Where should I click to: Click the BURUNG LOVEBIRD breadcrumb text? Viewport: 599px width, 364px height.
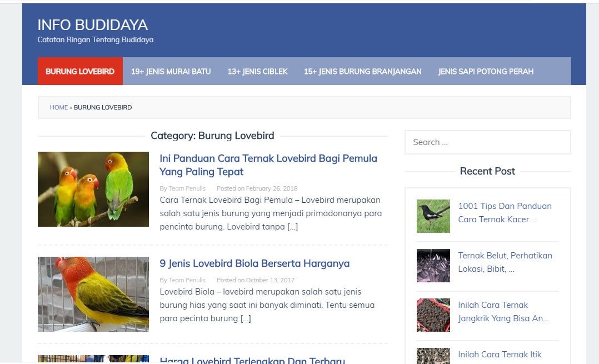pyautogui.click(x=103, y=107)
